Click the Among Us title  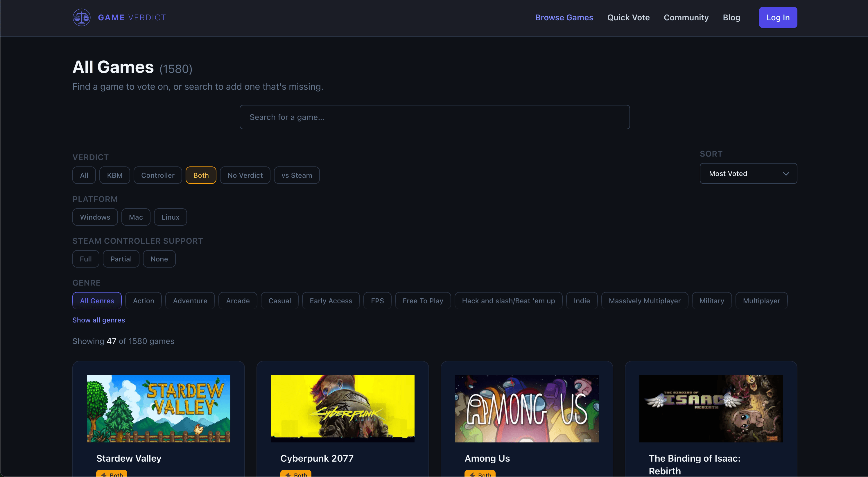click(x=487, y=458)
